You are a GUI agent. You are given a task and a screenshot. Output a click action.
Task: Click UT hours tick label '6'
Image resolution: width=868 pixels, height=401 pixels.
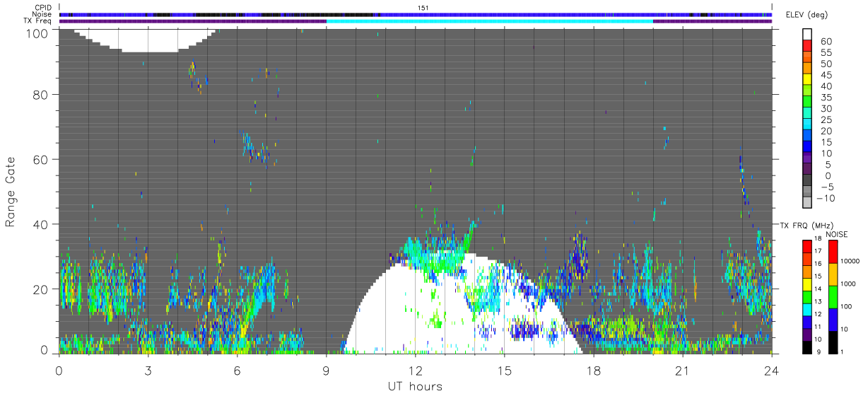[237, 370]
